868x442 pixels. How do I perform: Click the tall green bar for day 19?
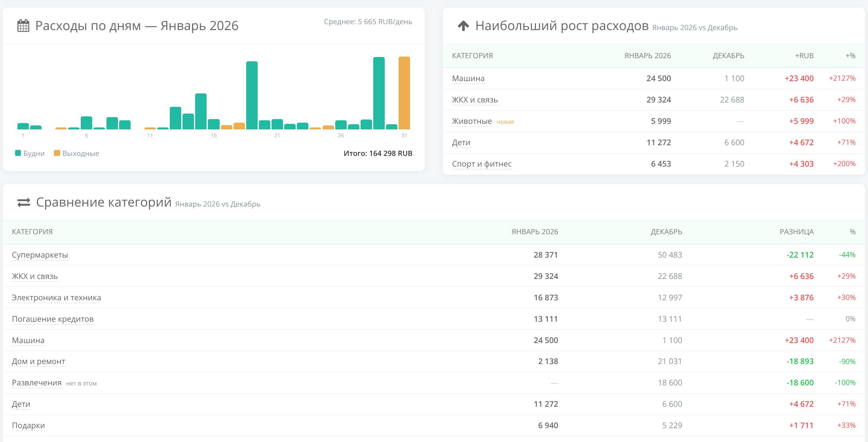pyautogui.click(x=252, y=95)
